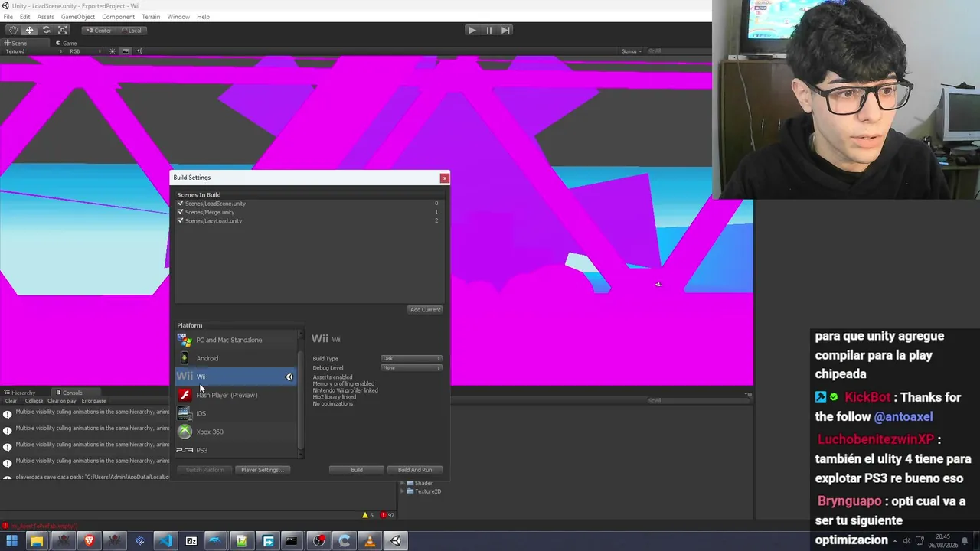The image size is (980, 551).
Task: Open the Gizmos dropdown
Action: coord(631,51)
